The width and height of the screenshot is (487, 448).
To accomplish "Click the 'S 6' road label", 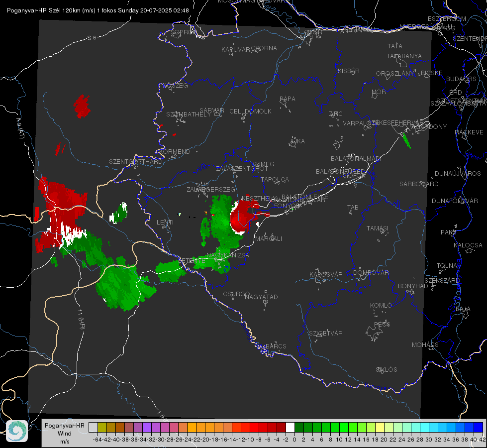I will pos(92,38).
